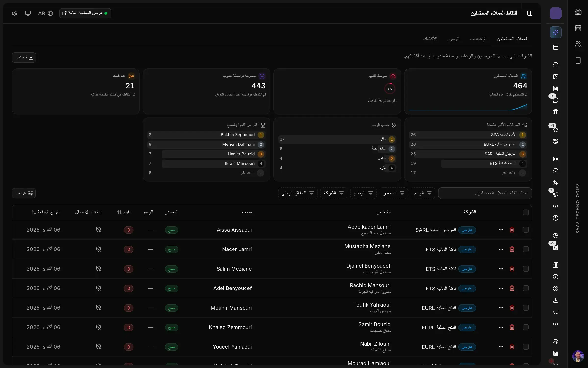
Task: Open the mobile device icon in far-right rail
Action: click(578, 60)
